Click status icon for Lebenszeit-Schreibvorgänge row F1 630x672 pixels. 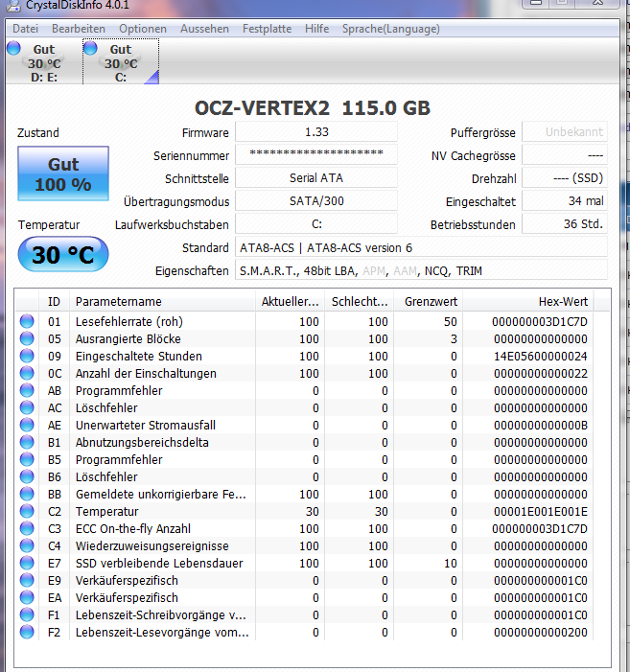click(27, 614)
